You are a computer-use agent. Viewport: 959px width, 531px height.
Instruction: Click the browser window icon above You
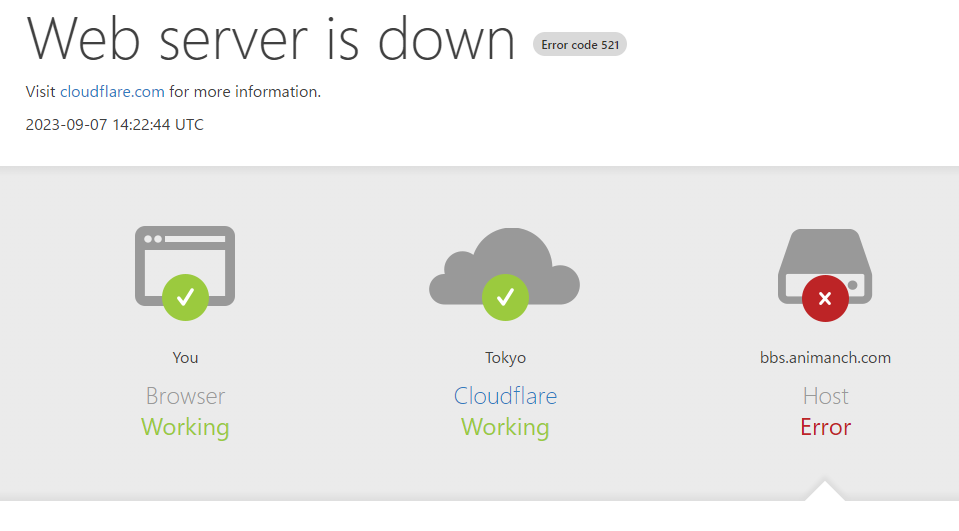[185, 273]
